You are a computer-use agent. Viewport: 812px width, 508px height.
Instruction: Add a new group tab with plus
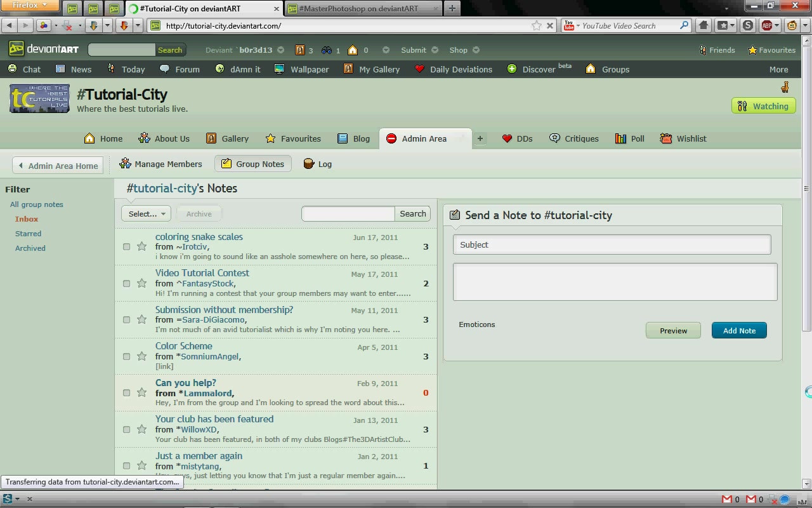click(480, 138)
